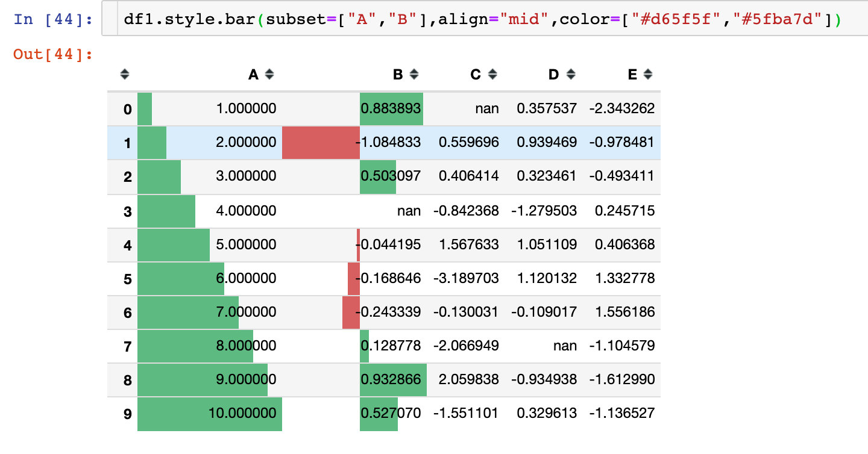
Task: Click cell 0.245715 in column E
Action: tap(624, 210)
